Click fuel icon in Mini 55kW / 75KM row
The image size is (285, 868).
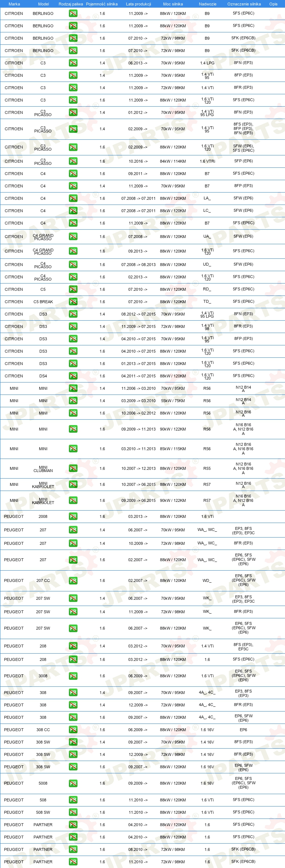tap(73, 401)
